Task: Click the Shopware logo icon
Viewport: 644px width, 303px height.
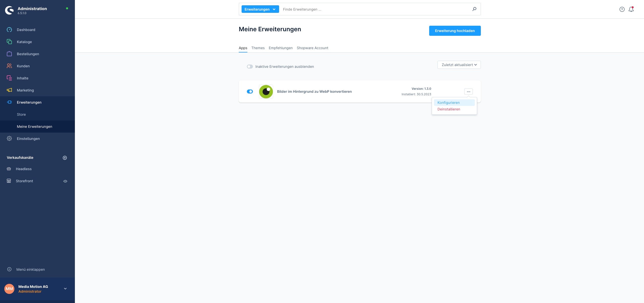Action: point(9,10)
